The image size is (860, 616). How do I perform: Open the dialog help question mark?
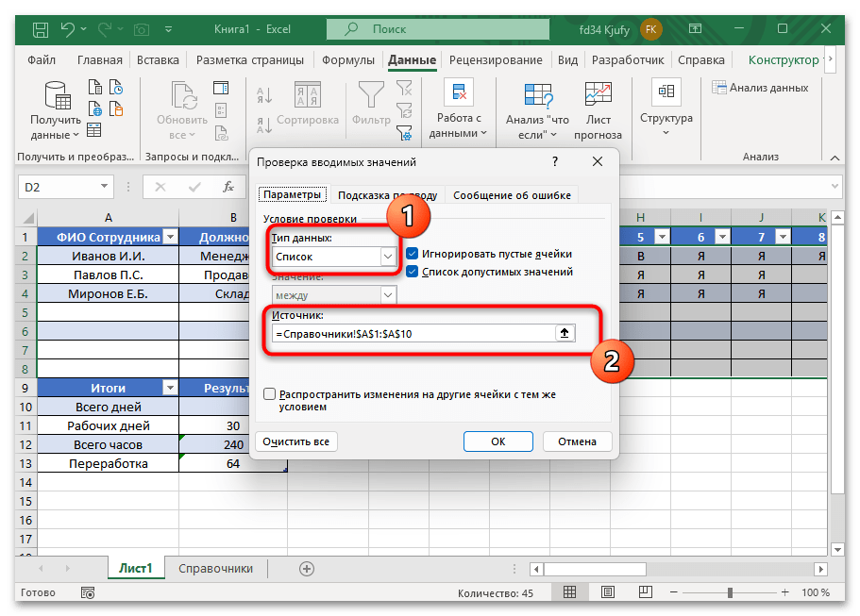554,162
